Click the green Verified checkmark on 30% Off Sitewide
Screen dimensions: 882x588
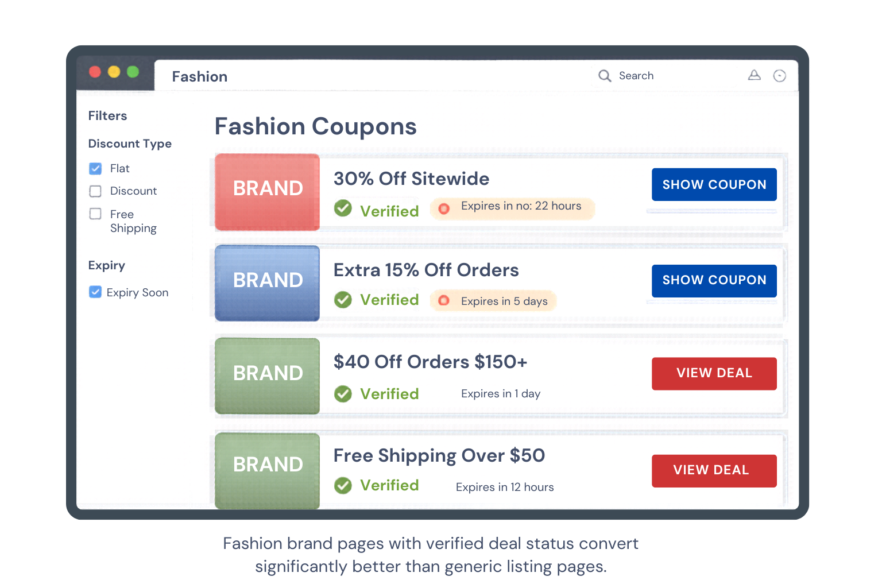point(343,208)
